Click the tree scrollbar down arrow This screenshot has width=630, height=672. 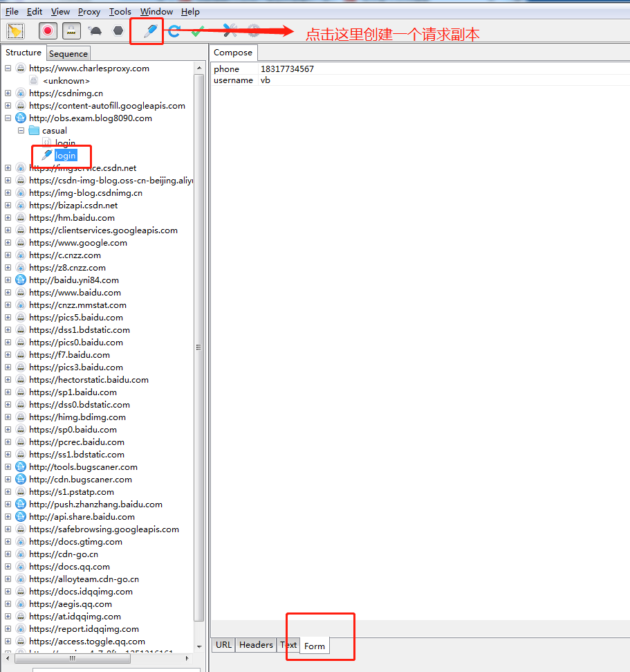click(x=199, y=646)
